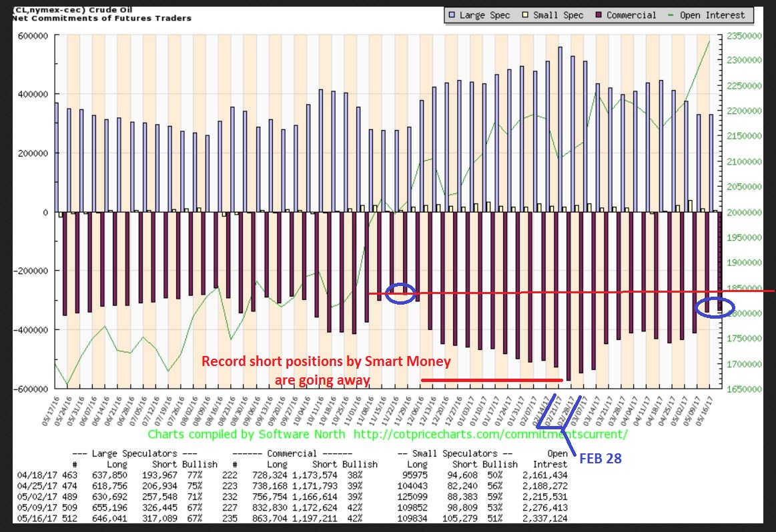Image resolution: width=776 pixels, height=532 pixels.
Task: Select the 04/25/17 row date
Action: tap(38, 486)
